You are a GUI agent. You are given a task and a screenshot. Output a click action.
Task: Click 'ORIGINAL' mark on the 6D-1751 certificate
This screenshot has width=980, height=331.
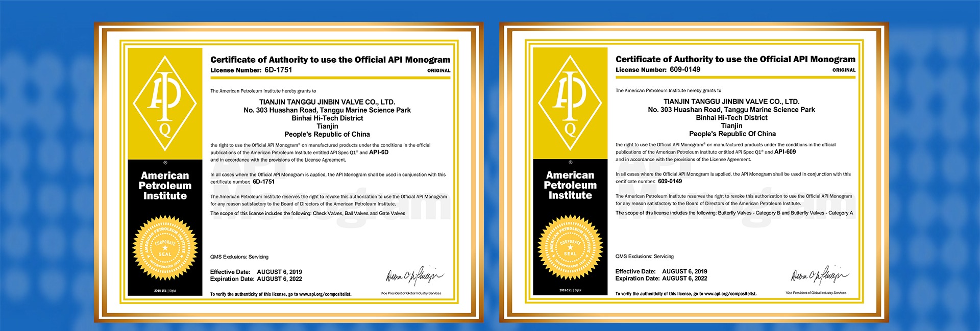click(439, 71)
